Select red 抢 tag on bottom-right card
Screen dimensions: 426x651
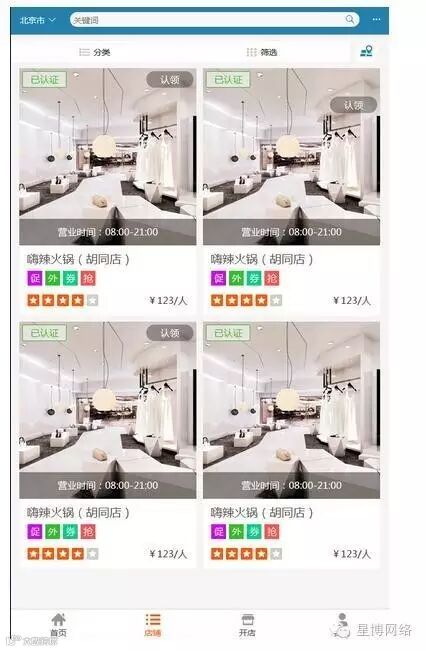pos(272,531)
